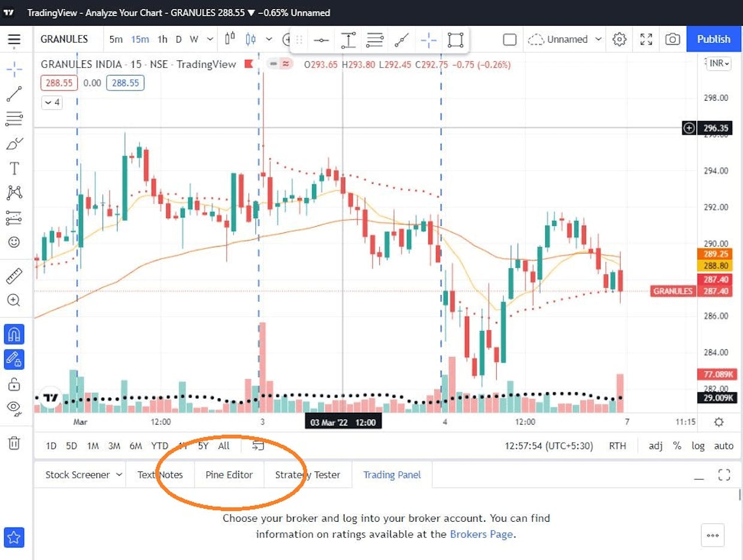Click the red flag next to symbol title
The image size is (743, 560).
tap(249, 64)
